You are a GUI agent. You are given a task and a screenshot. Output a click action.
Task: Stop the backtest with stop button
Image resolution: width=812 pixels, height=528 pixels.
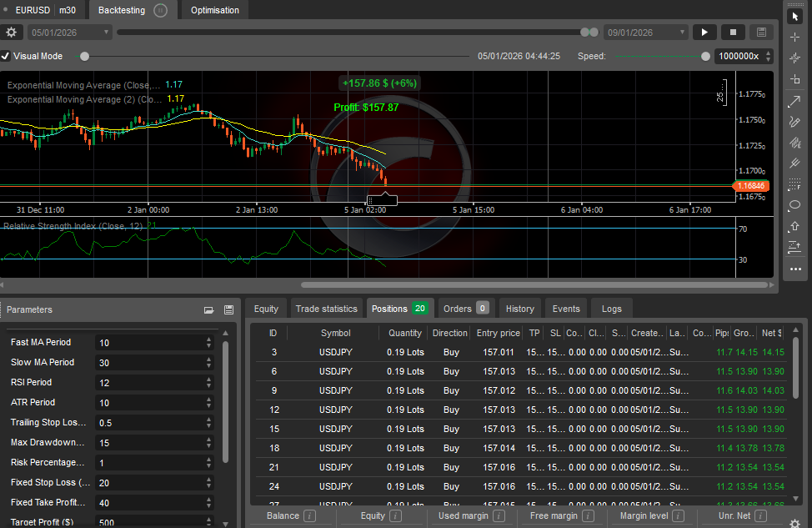[x=733, y=32]
